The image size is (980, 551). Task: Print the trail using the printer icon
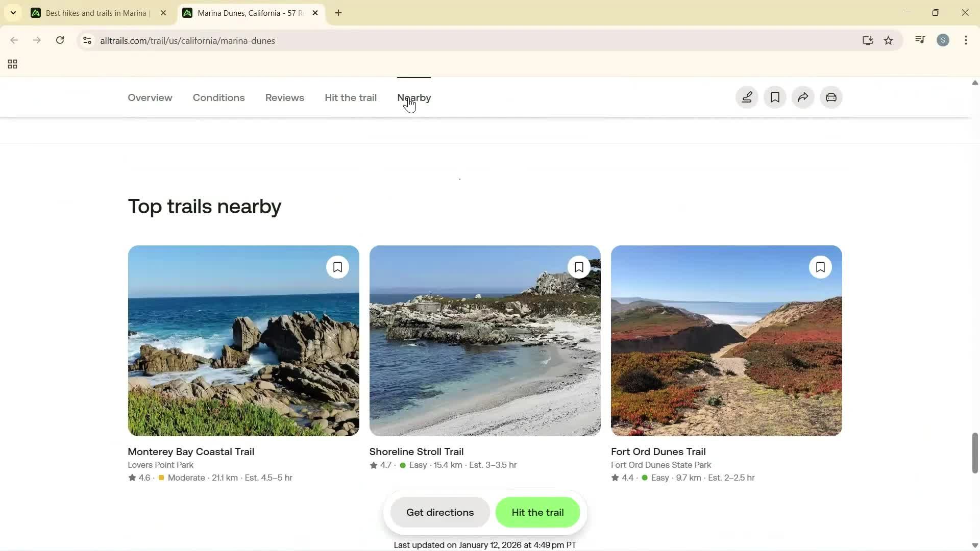830,97
